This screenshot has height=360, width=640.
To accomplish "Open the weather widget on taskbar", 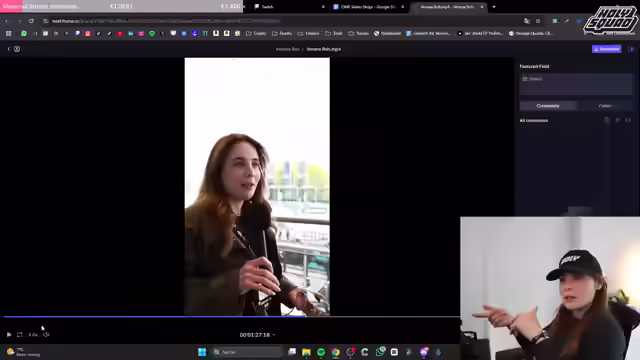I will pyautogui.click(x=24, y=352).
